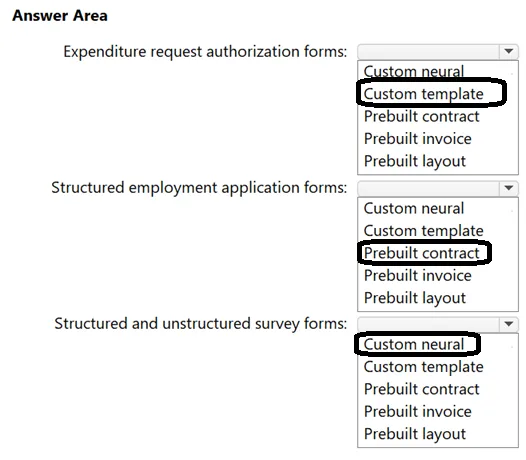This screenshot has width=526, height=460.
Task: Choose Custom template for employment application forms
Action: point(423,231)
